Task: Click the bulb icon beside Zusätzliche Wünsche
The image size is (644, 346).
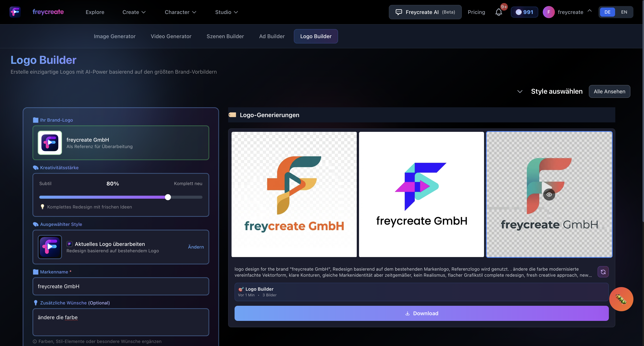Action: coord(36,303)
